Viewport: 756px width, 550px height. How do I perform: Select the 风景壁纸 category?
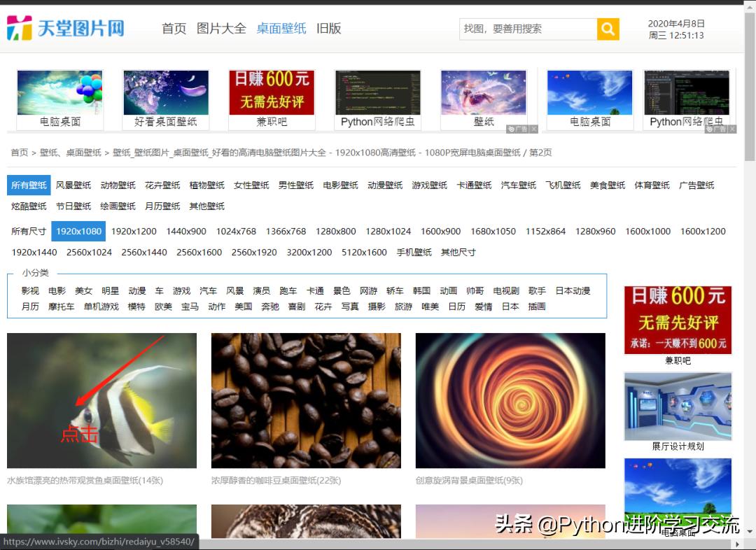(x=73, y=185)
